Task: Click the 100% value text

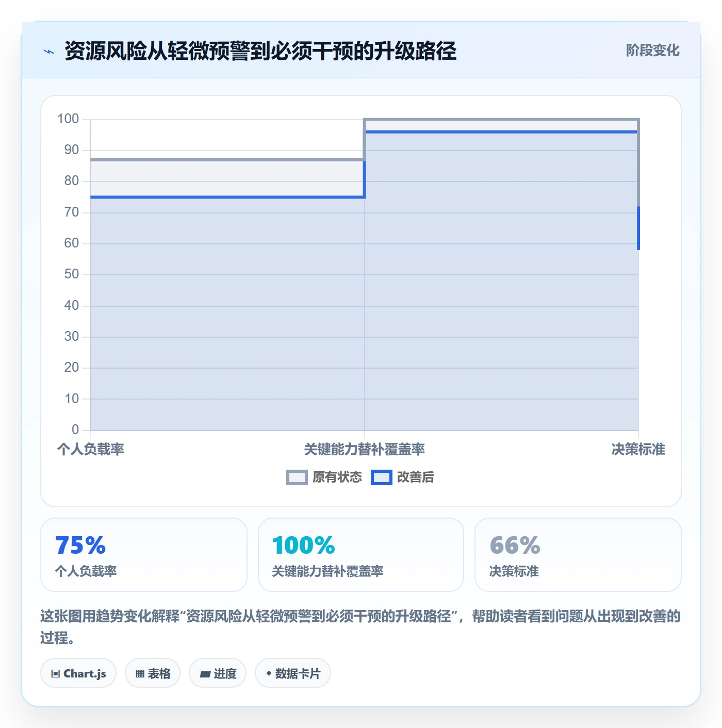Action: (x=304, y=545)
